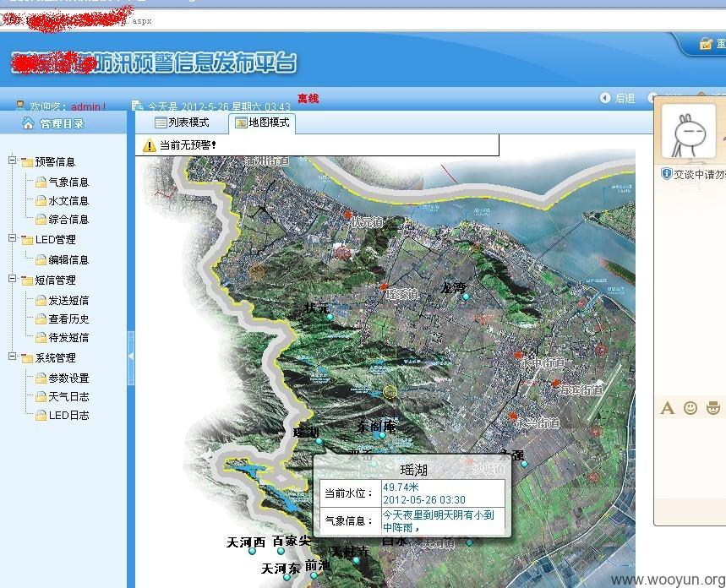Click the red 离线 status text
The image size is (726, 588).
pos(308,99)
